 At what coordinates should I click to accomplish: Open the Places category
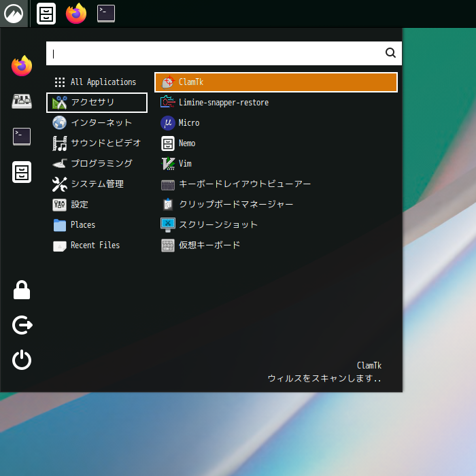(97, 225)
